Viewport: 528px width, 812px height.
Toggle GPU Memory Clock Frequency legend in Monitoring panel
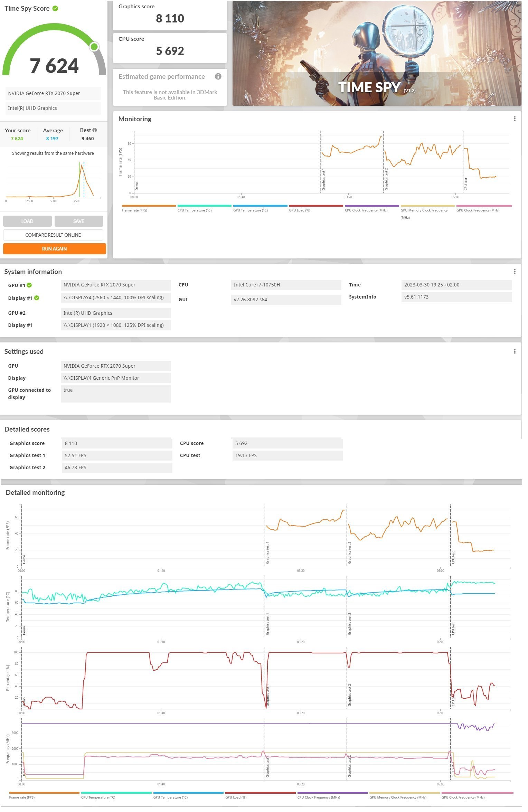427,212
